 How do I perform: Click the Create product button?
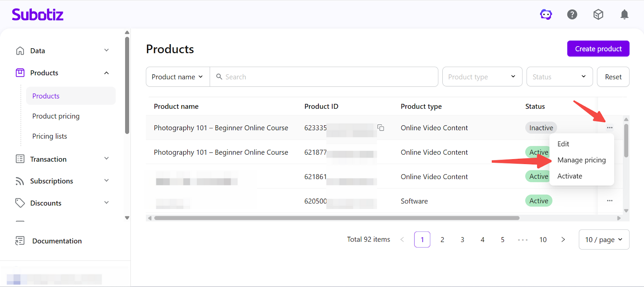(598, 49)
